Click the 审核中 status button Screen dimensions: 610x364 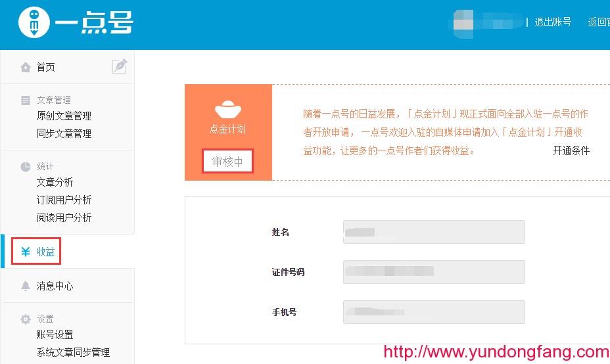227,162
